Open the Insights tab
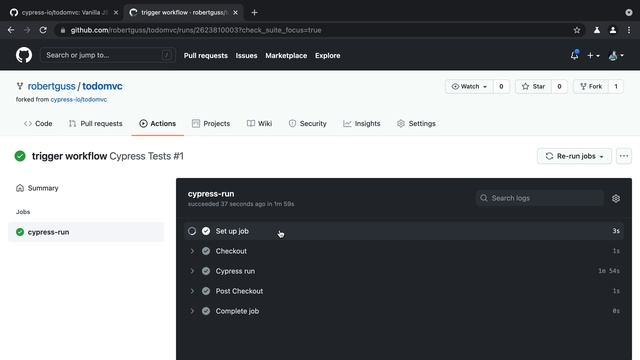640x360 pixels. point(362,123)
